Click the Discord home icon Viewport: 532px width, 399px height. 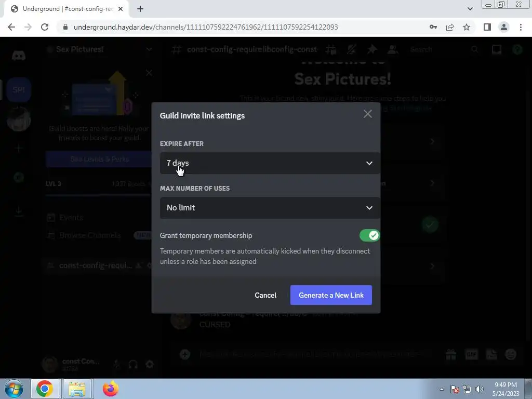coord(19,56)
